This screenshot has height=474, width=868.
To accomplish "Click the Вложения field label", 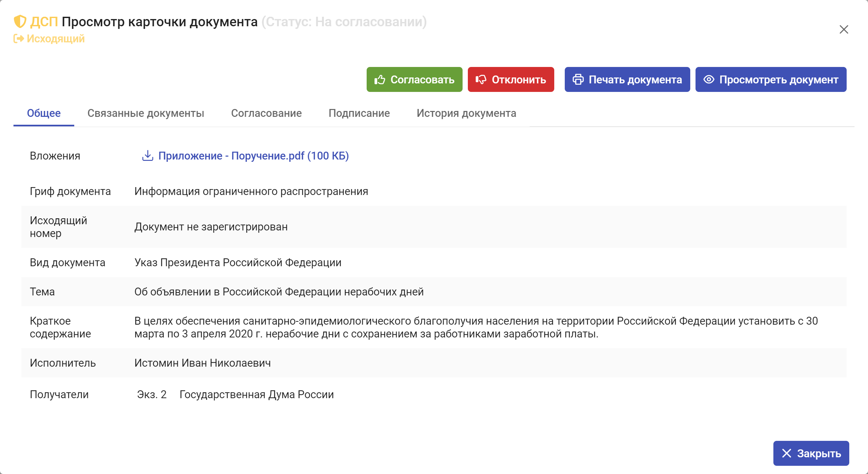I will tap(55, 156).
